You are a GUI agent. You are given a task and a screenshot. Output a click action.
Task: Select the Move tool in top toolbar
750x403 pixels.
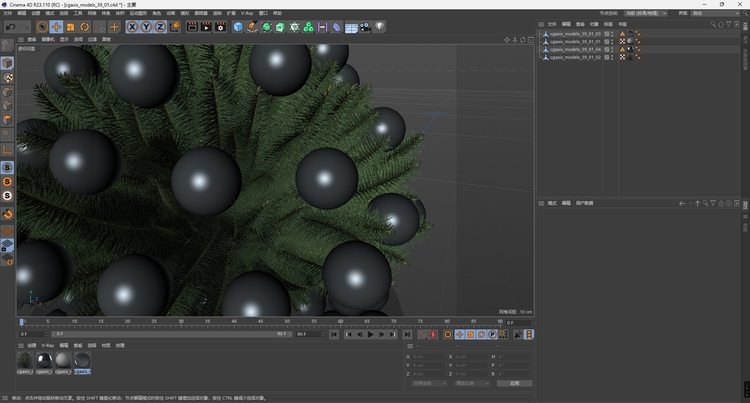(56, 27)
